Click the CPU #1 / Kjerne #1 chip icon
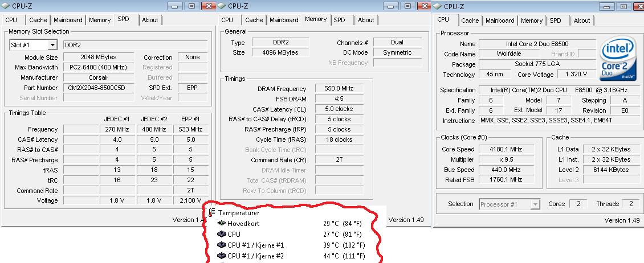Screen dimensions: 644x263 (x=221, y=245)
